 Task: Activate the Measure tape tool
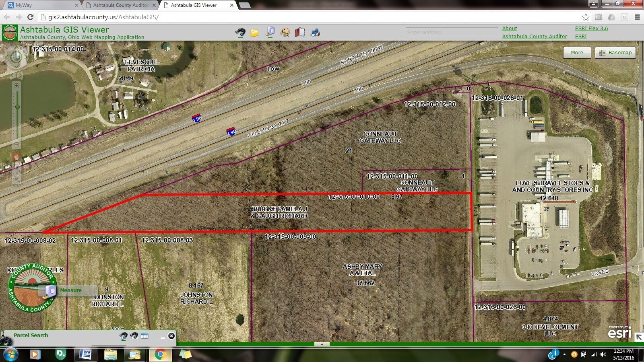(x=270, y=32)
